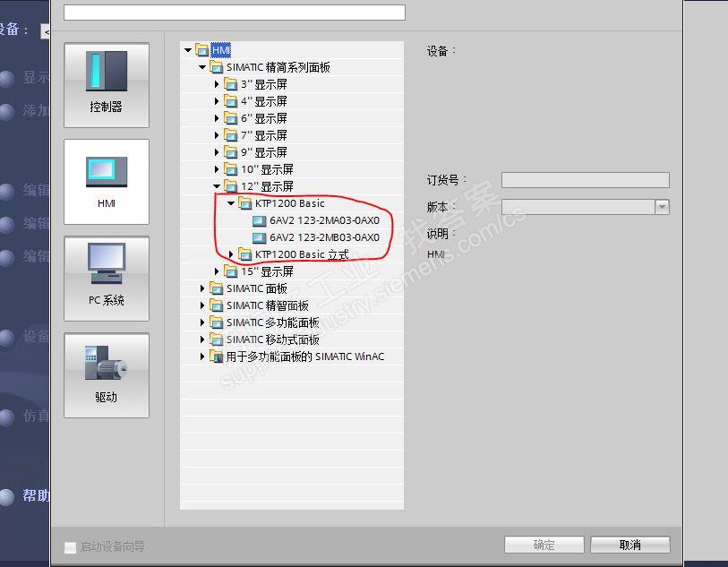The image size is (728, 567).
Task: Click the 6" 显示屏 folder icon
Action: click(231, 118)
